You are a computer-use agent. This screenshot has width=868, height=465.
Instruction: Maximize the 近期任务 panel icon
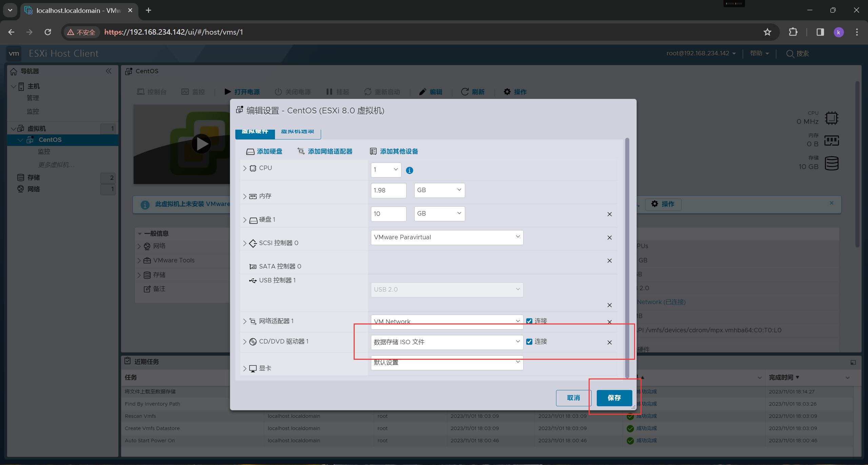[853, 362]
